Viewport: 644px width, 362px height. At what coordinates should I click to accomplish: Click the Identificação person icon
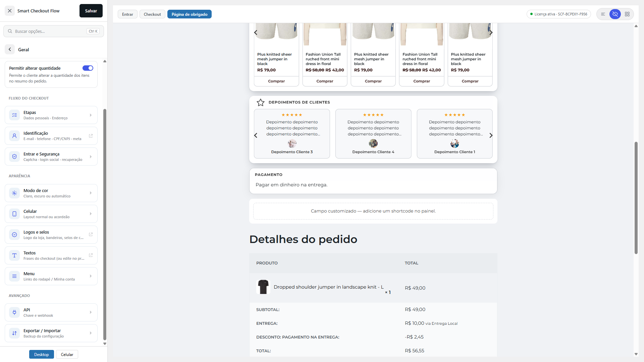pos(14,136)
